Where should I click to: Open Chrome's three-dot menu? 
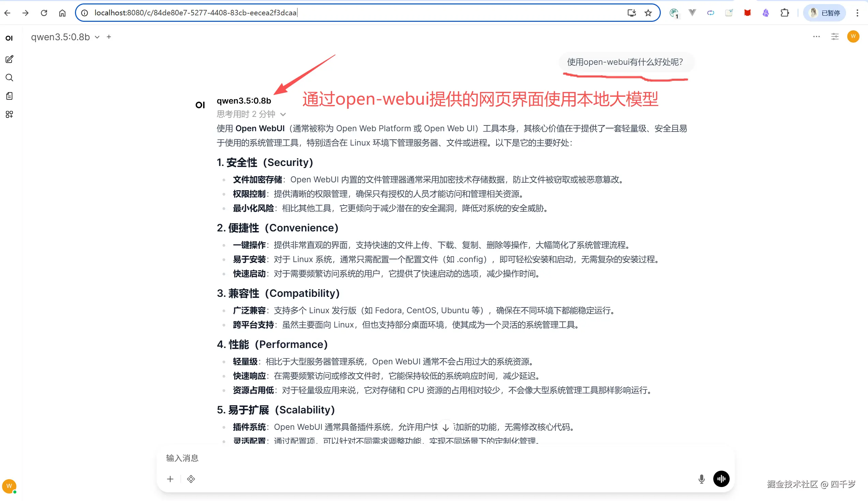tap(857, 13)
